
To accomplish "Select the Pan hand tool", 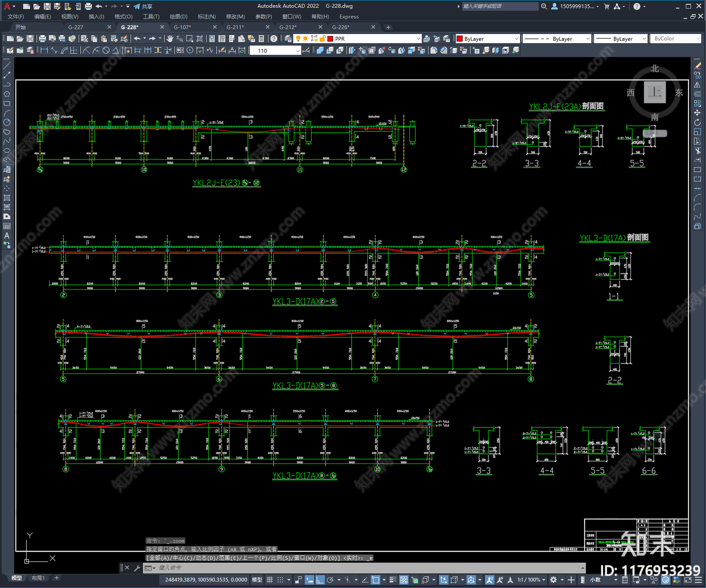I will click(170, 39).
